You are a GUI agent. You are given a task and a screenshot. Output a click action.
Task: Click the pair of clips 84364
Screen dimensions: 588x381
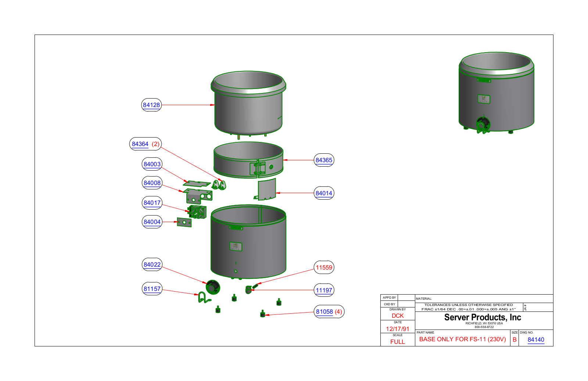(219, 185)
